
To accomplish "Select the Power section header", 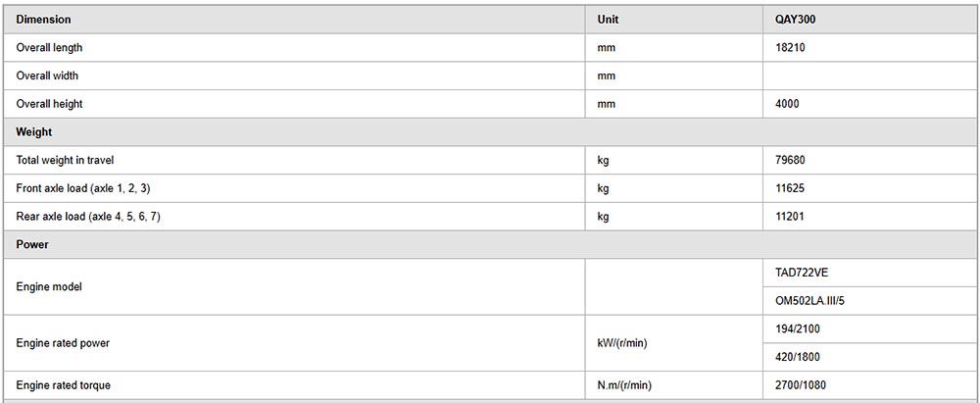I will (490, 245).
